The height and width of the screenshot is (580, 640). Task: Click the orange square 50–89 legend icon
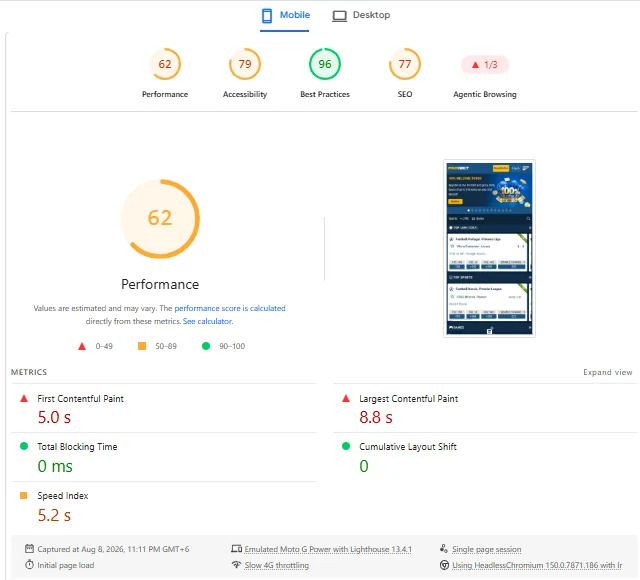tap(142, 346)
